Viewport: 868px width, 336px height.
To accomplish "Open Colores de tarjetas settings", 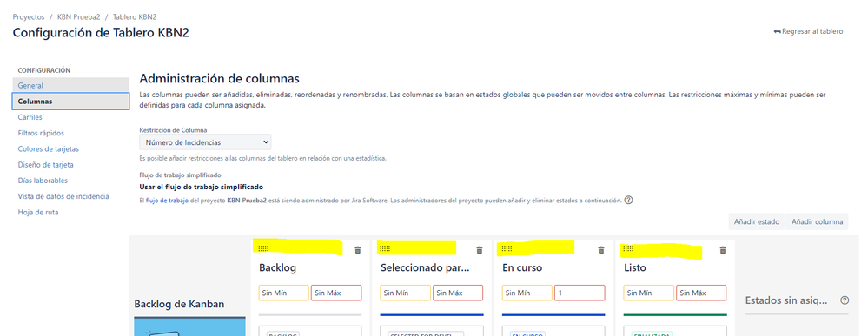I will point(48,149).
